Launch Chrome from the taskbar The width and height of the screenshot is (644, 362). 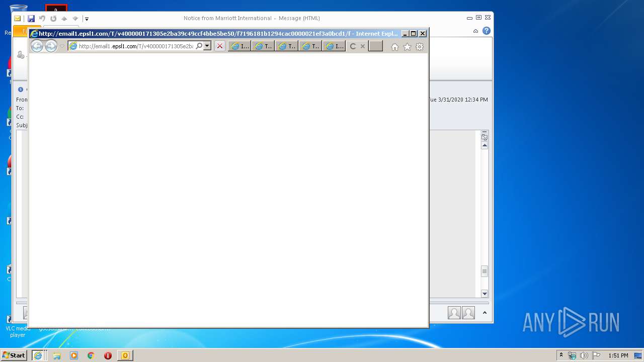(91, 355)
